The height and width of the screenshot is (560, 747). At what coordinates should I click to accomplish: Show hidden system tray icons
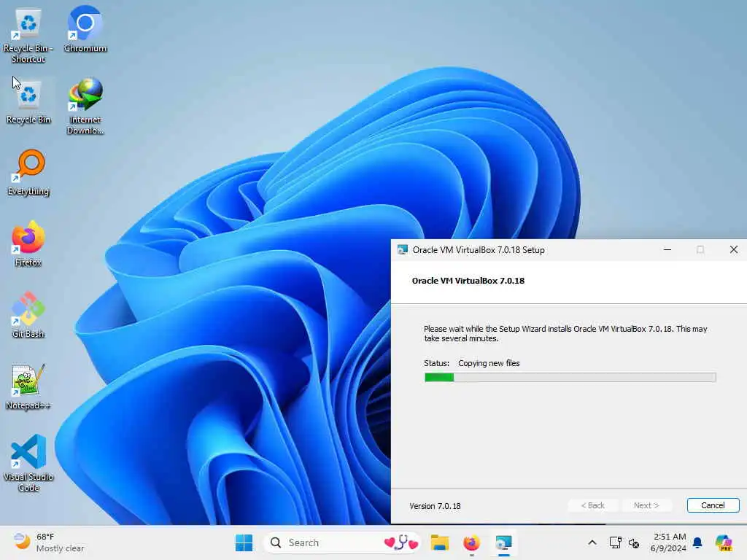point(592,542)
